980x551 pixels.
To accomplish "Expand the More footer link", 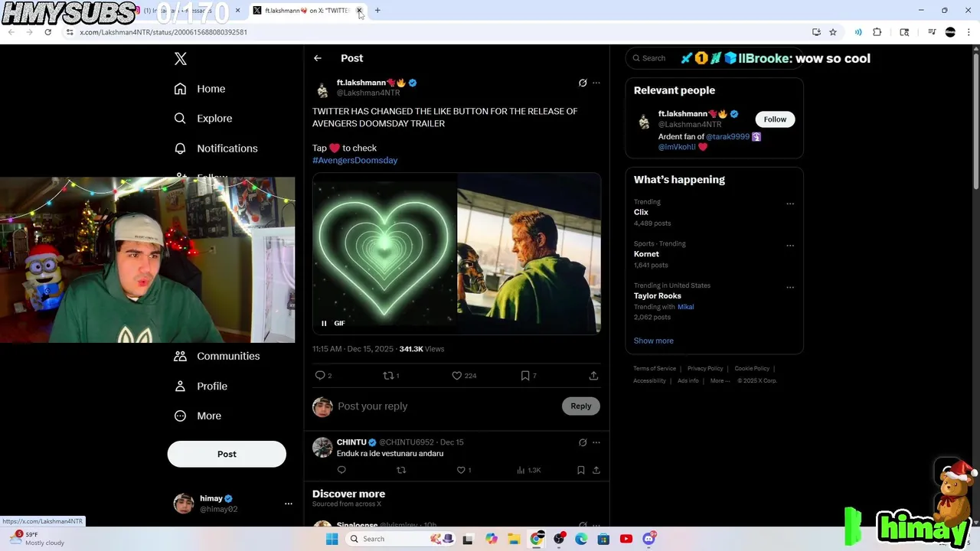I will (720, 381).
